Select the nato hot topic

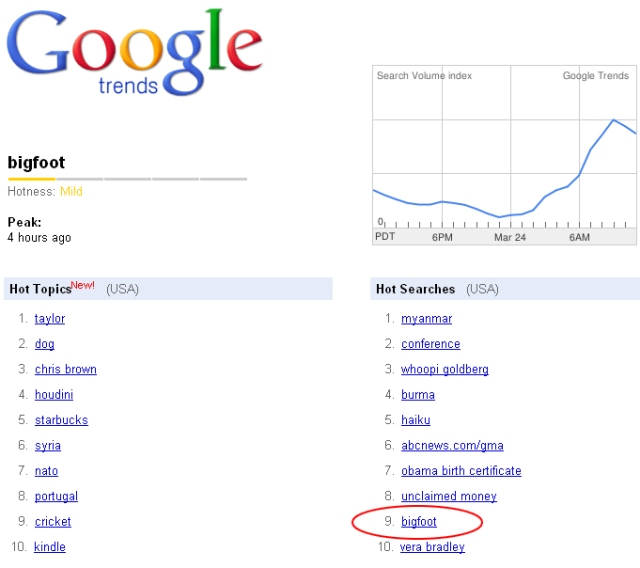tap(46, 471)
